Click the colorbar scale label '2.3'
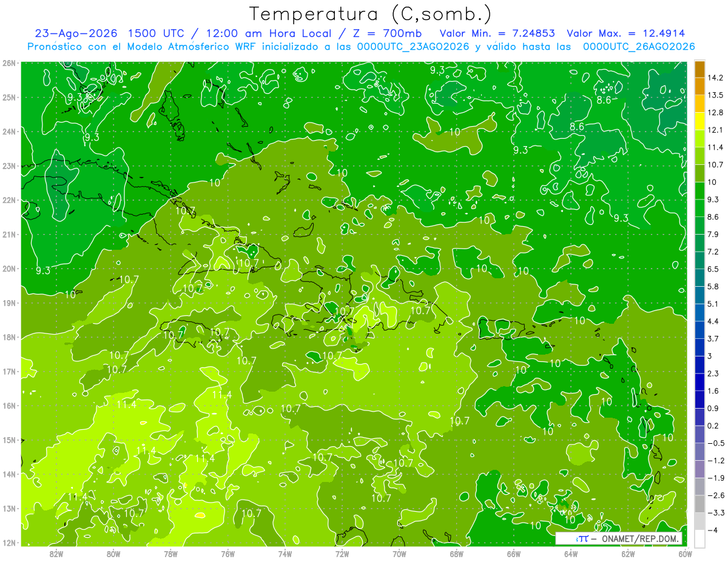 pyautogui.click(x=713, y=373)
